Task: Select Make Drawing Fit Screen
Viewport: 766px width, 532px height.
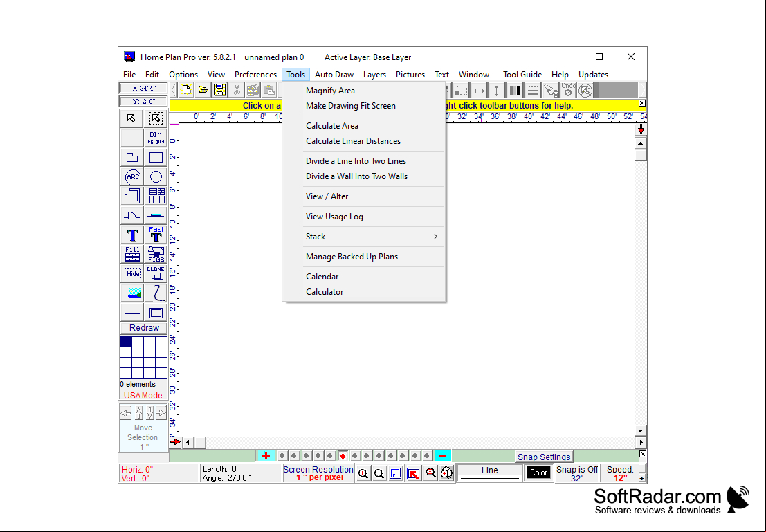Action: [x=351, y=106]
